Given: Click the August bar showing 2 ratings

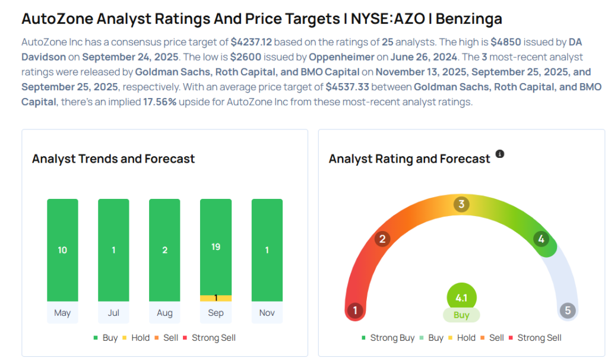Looking at the screenshot, I should 164,250.
